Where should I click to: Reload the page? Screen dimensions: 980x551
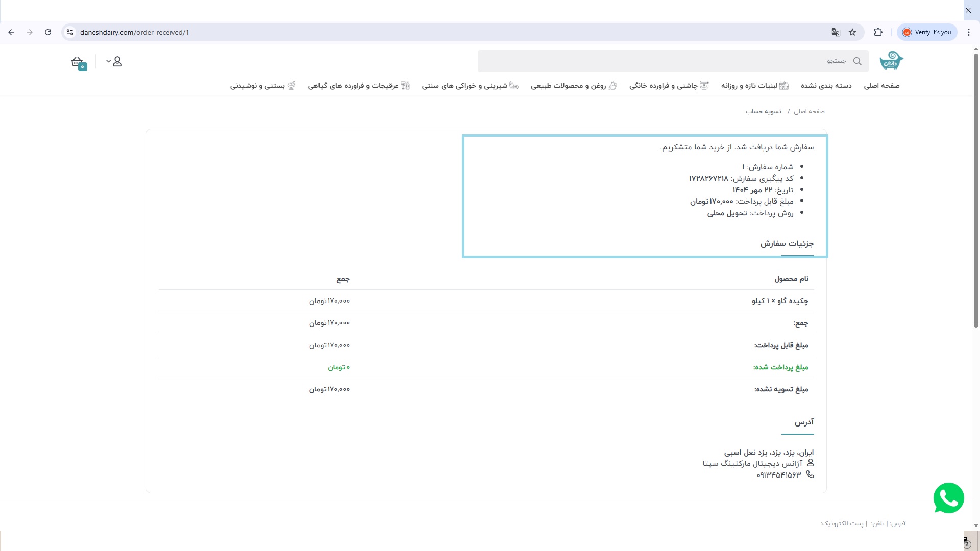coord(48,32)
